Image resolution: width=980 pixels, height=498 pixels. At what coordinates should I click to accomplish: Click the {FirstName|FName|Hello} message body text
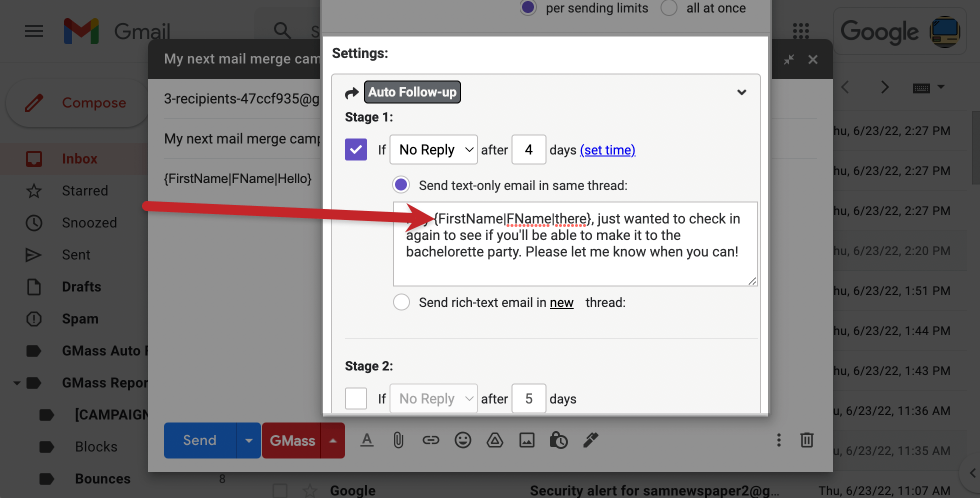pos(237,178)
